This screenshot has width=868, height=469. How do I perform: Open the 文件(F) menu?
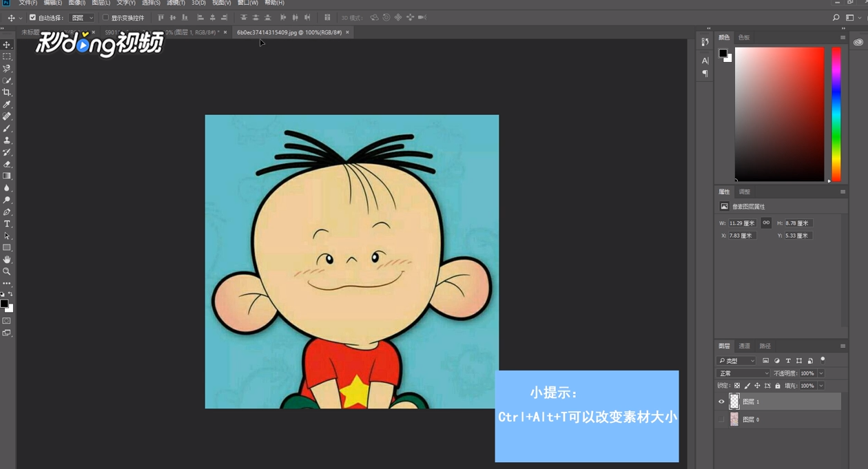pyautogui.click(x=28, y=3)
